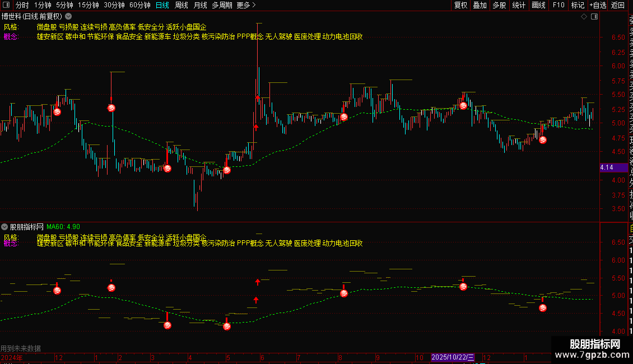633x364 pixels.
Task: Click the PPP概念 concept tag
Action: point(250,37)
